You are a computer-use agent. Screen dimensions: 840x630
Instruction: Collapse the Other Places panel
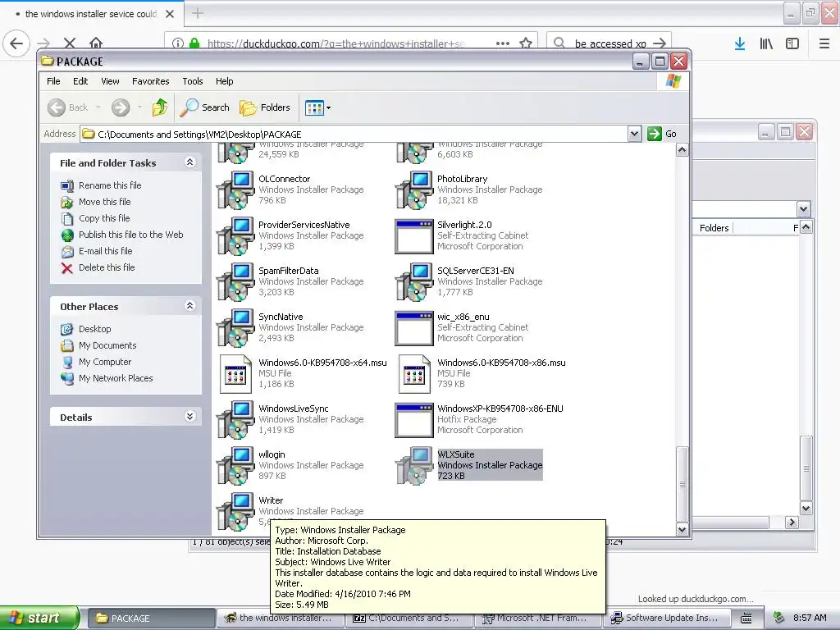click(189, 305)
